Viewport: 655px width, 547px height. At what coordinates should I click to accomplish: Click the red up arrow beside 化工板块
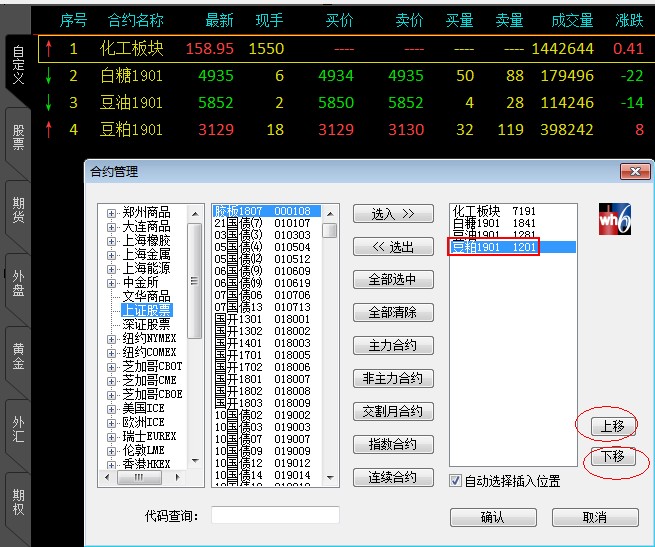[47, 48]
